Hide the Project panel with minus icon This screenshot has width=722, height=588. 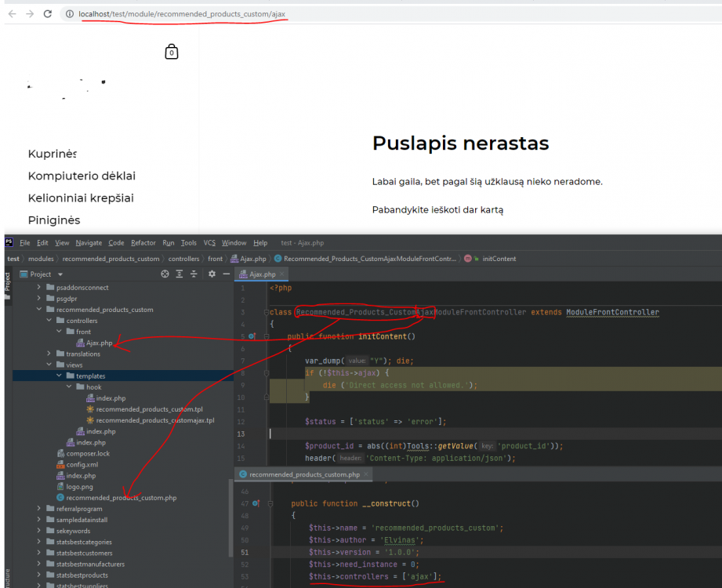click(225, 274)
